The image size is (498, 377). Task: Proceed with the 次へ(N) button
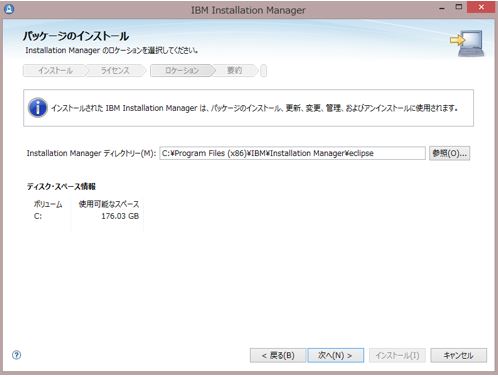[336, 355]
